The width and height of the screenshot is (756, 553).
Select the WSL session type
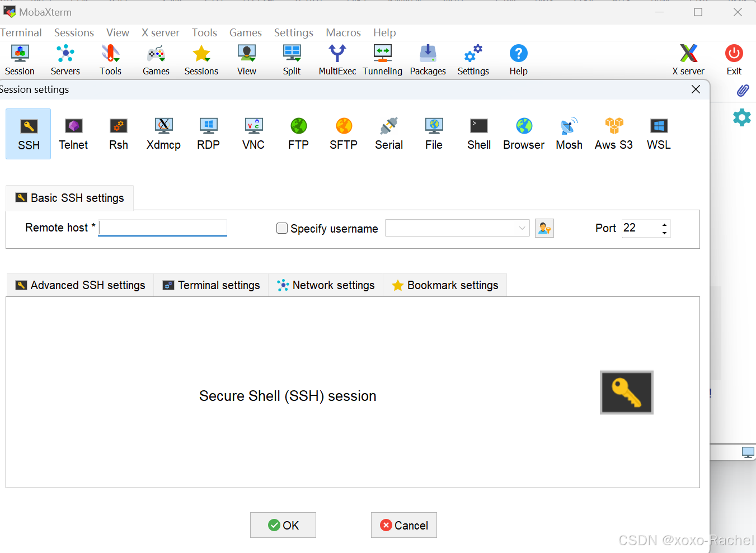tap(659, 134)
